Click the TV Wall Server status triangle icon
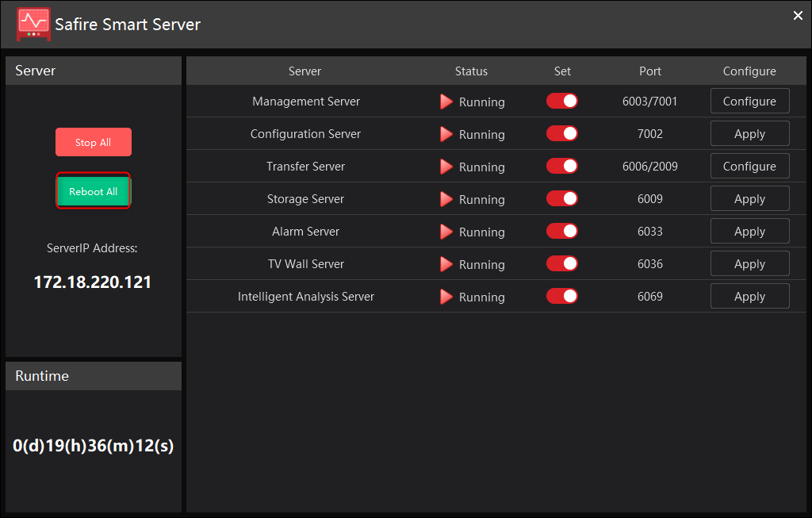The width and height of the screenshot is (812, 518). click(446, 263)
